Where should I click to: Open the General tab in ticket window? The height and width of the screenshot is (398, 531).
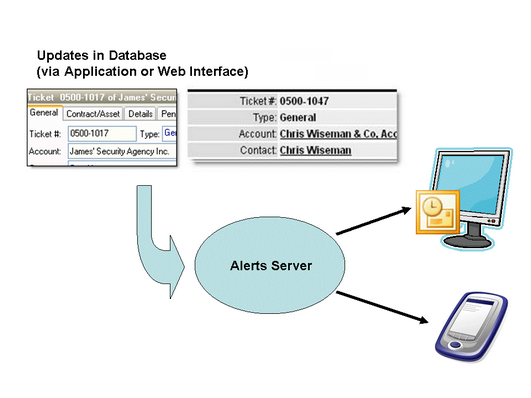(x=44, y=112)
